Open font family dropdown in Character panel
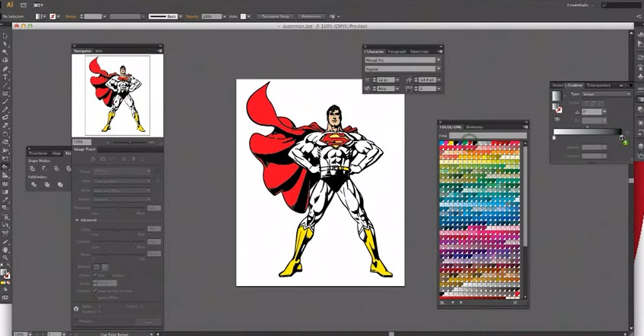Viewport: 644px width, 336px height. click(438, 60)
